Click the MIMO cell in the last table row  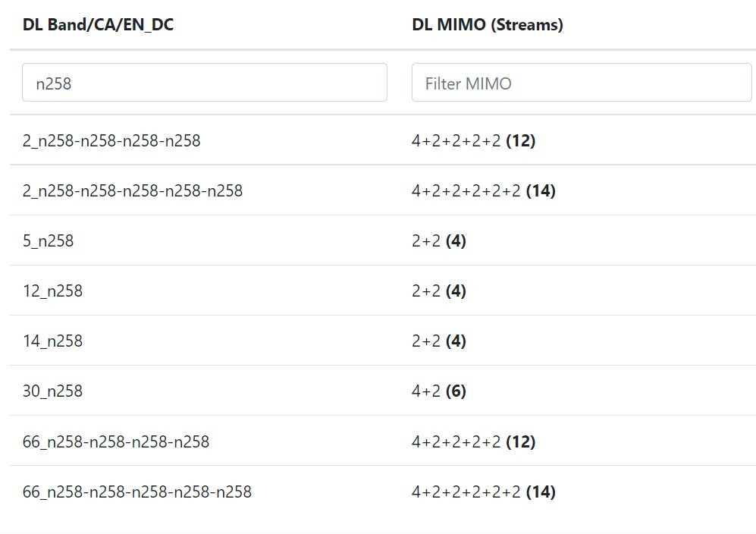coord(484,492)
